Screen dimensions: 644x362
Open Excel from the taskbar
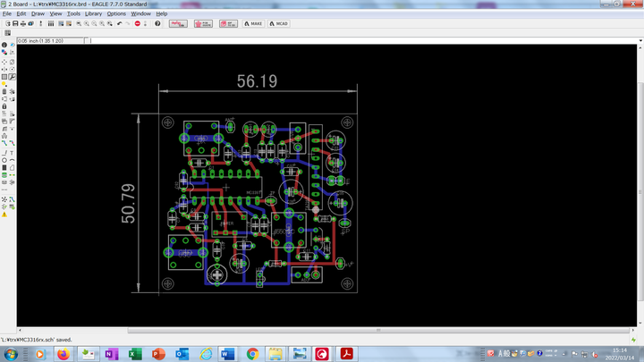pos(135,354)
